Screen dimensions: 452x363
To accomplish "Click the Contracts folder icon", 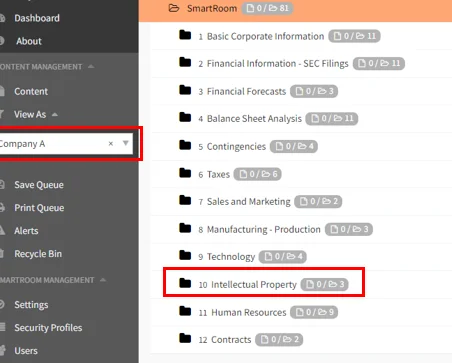I will tap(185, 338).
